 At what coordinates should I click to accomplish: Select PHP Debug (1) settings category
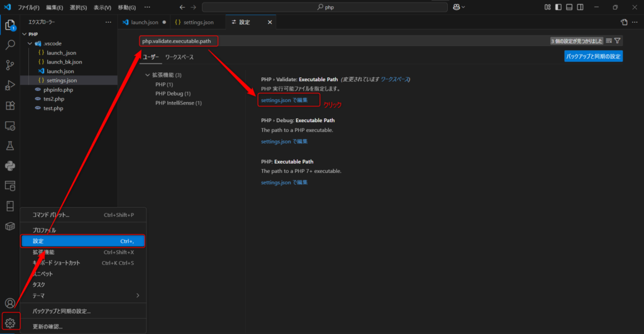173,94
